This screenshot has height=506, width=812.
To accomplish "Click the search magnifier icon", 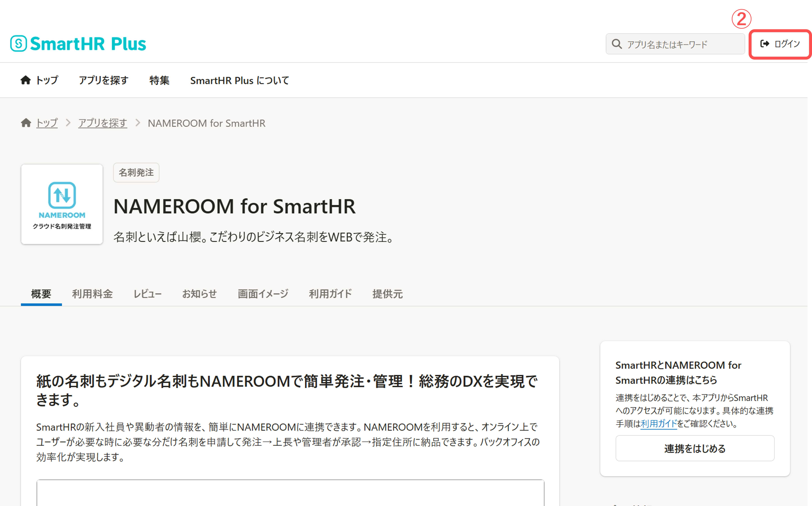I will tap(617, 44).
